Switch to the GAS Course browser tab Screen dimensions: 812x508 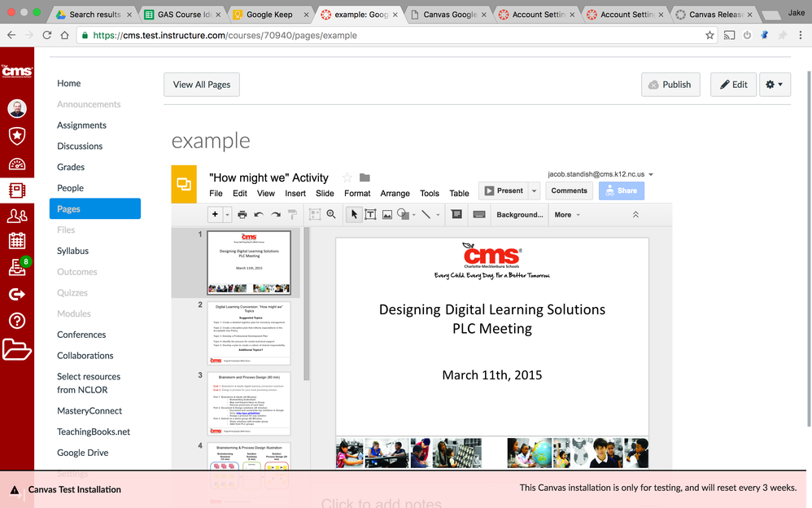(183, 15)
